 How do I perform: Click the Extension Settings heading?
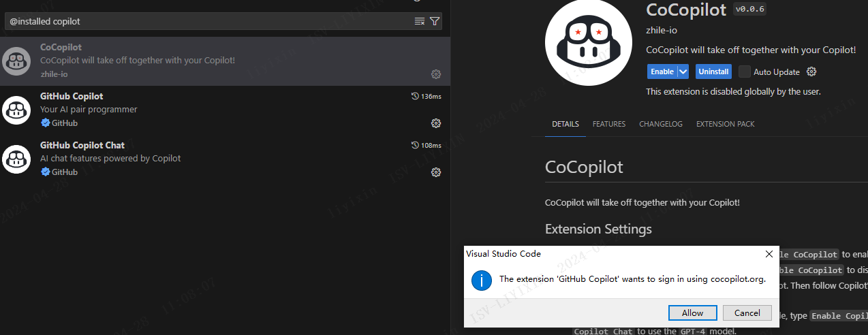[598, 229]
